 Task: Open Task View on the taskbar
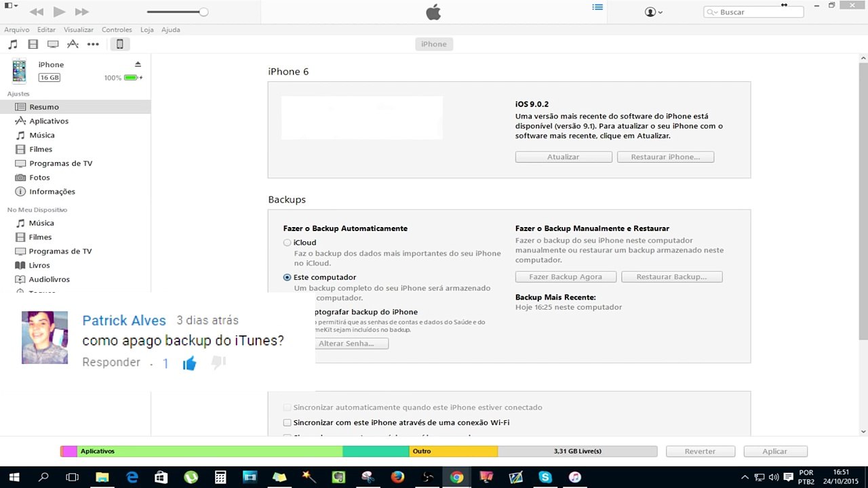click(x=73, y=477)
